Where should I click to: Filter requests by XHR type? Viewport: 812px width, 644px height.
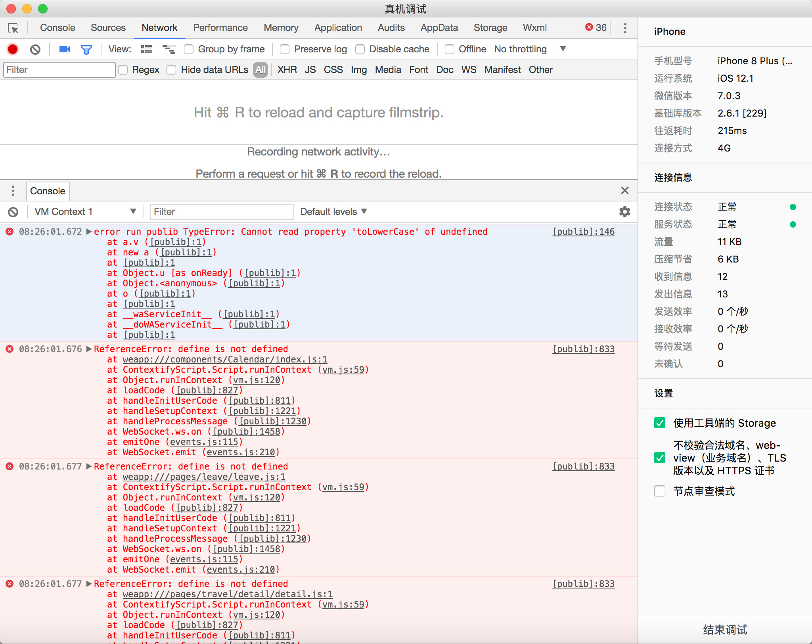[x=287, y=70]
